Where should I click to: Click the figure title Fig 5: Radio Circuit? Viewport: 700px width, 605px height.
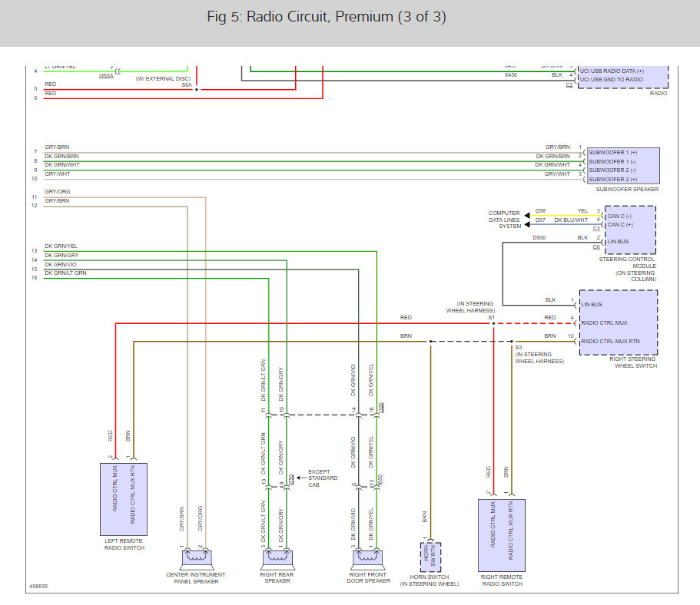[327, 17]
